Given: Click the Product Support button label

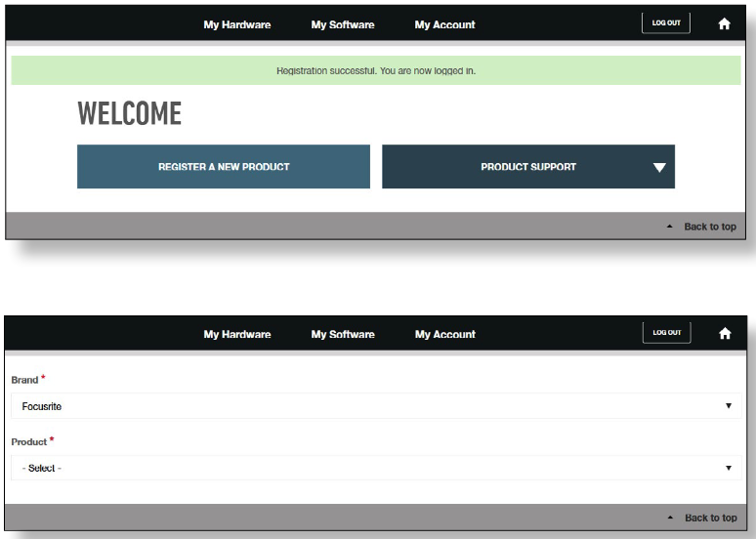Looking at the screenshot, I should click(527, 167).
